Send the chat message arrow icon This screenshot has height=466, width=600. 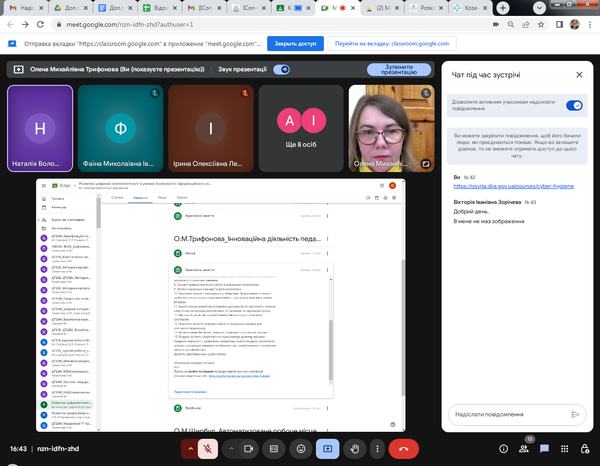(574, 413)
